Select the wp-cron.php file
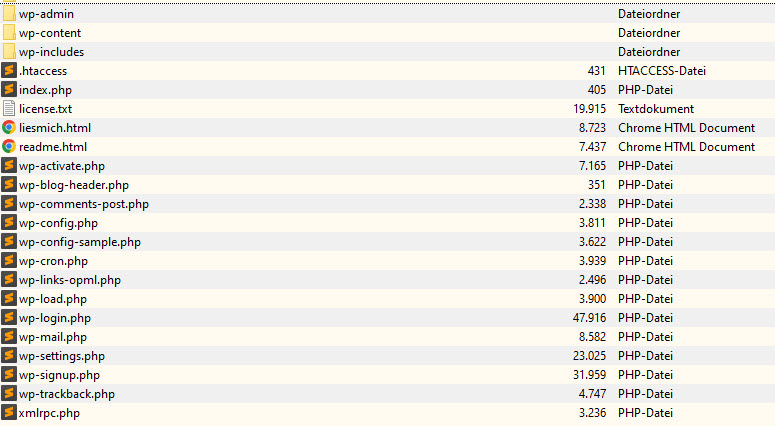 [x=53, y=261]
